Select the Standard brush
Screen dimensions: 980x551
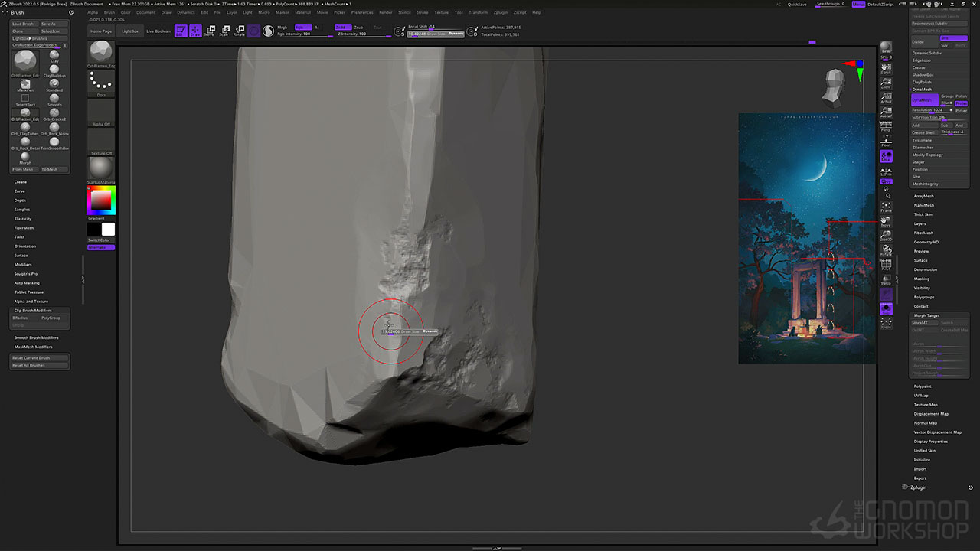(x=54, y=85)
